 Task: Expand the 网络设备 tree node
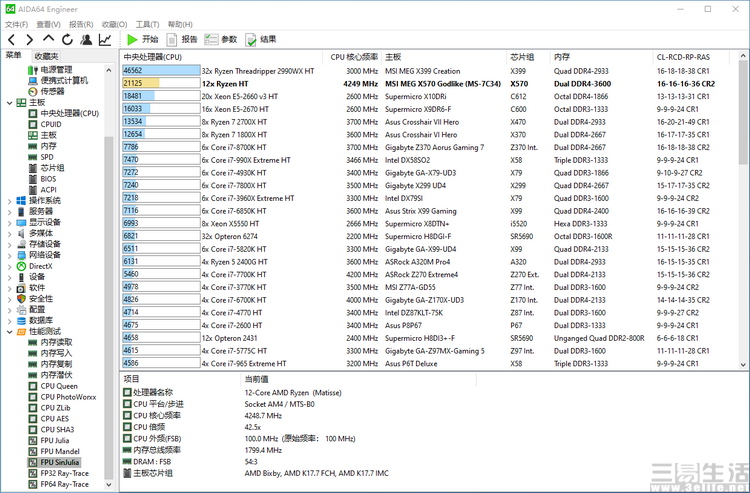[9, 255]
